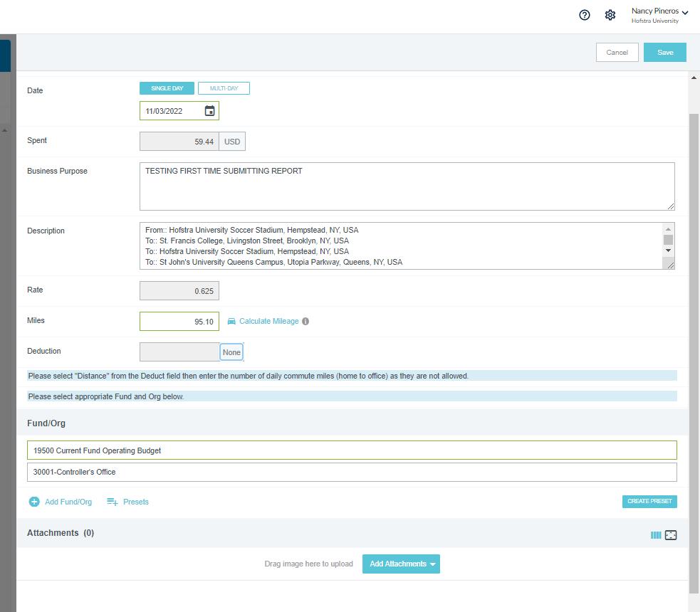Select the SINGLE DAY toggle

167,88
